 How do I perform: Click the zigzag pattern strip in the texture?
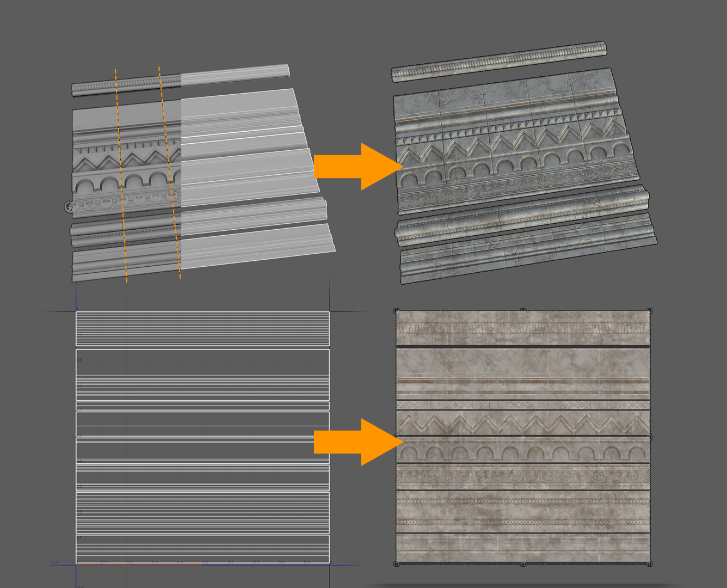tap(523, 423)
